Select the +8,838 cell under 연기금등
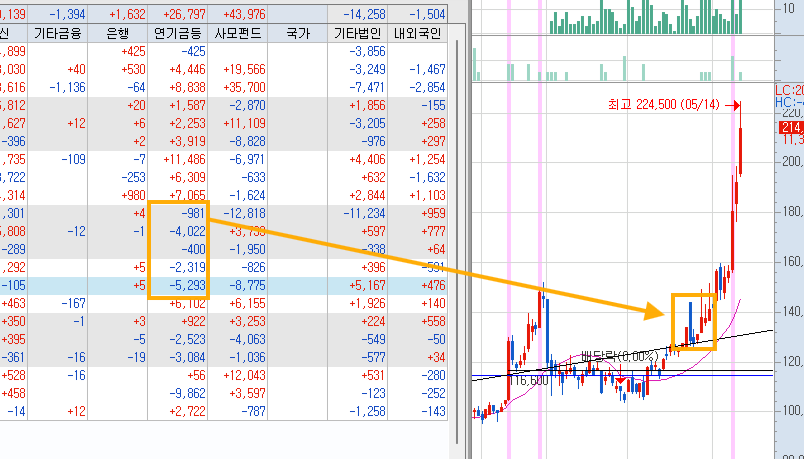804x460 pixels. (187, 87)
